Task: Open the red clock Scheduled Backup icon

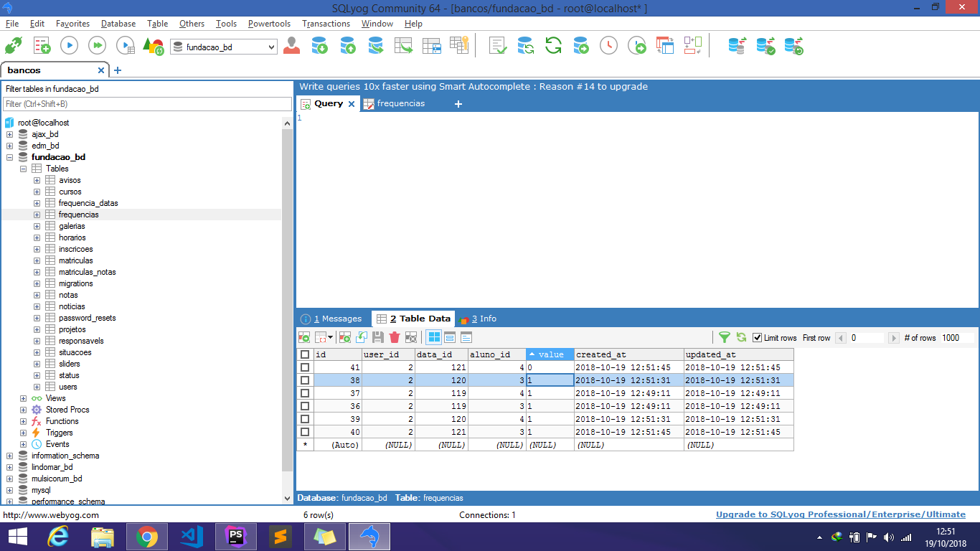Action: pos(608,46)
